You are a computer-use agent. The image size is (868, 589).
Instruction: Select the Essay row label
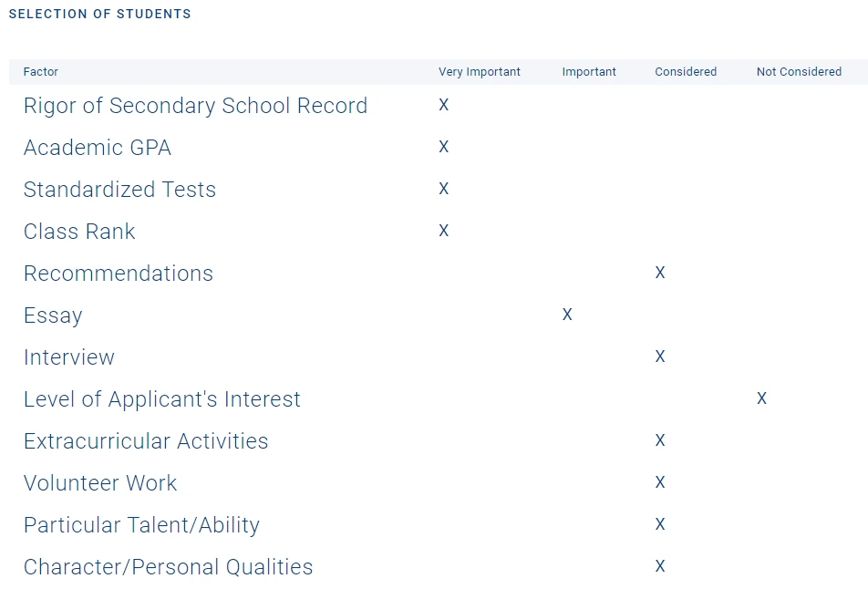(x=53, y=315)
